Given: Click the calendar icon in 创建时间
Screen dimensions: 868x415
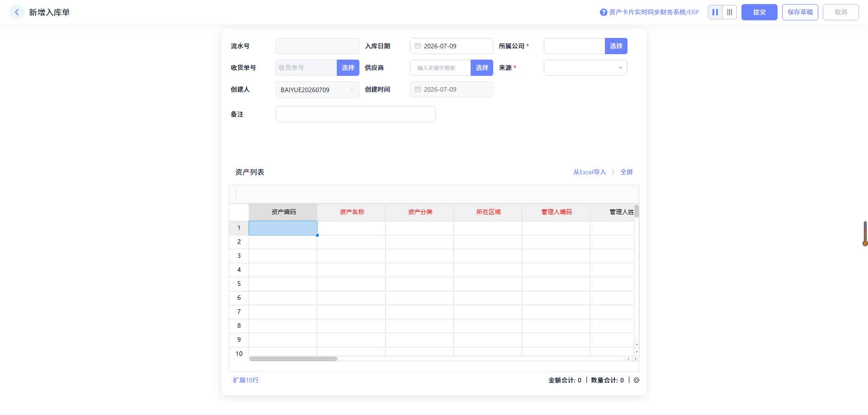Looking at the screenshot, I should [418, 89].
